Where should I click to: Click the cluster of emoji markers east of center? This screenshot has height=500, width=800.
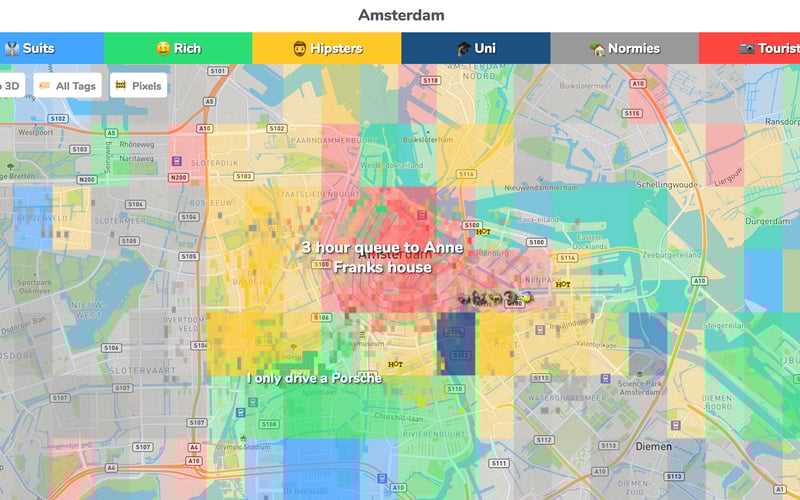click(495, 298)
